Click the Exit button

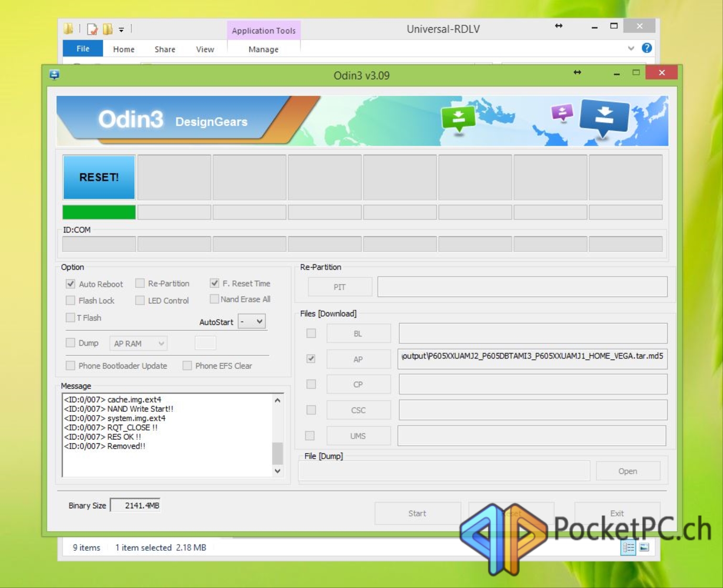617,513
